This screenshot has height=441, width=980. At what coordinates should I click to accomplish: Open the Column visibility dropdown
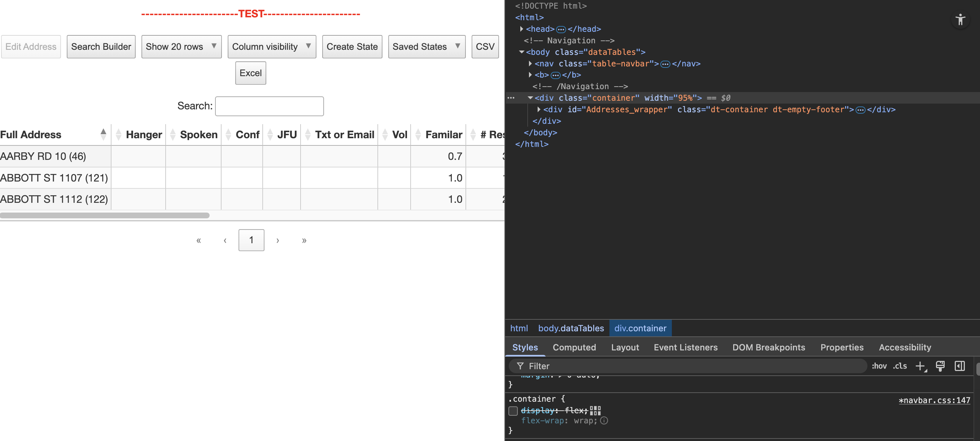[x=272, y=47]
